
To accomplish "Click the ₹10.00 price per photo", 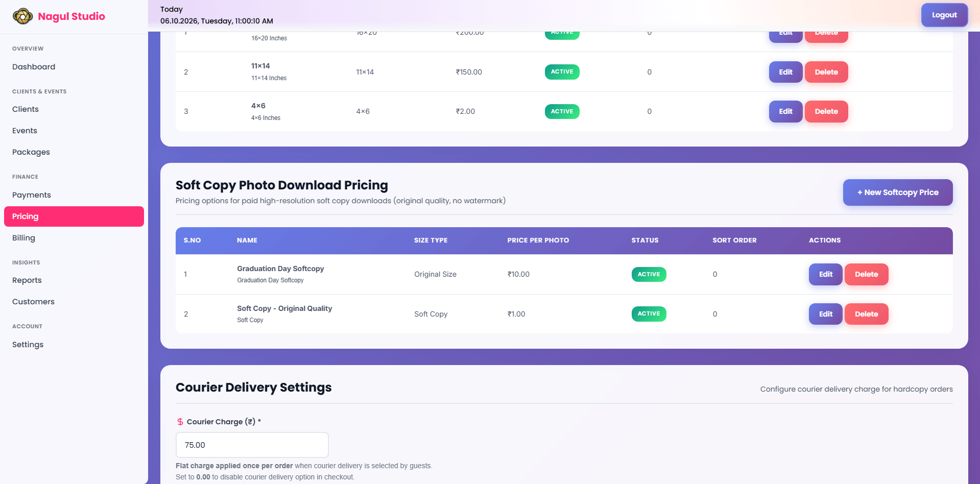I will pyautogui.click(x=518, y=274).
